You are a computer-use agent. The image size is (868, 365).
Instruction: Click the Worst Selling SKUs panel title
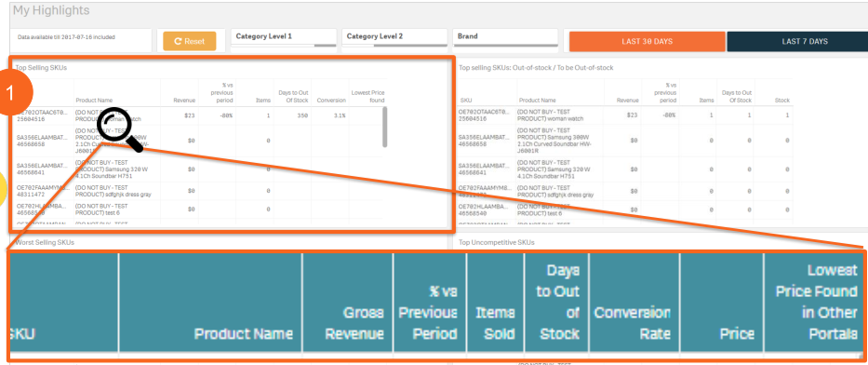click(45, 243)
